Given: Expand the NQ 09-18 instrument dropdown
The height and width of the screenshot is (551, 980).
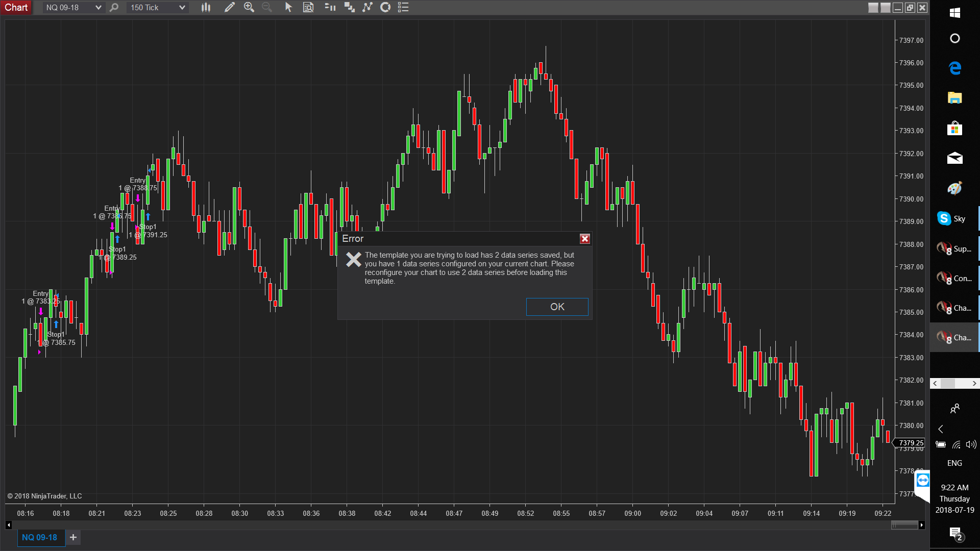Looking at the screenshot, I should [x=98, y=7].
